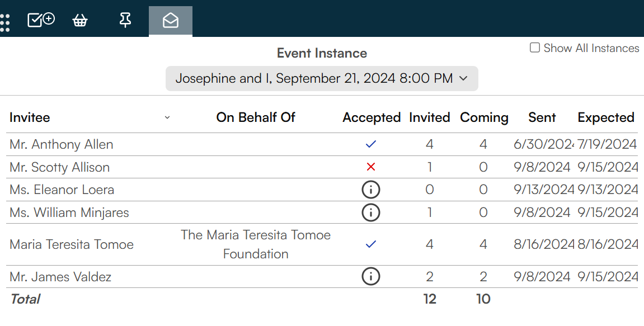
Task: Sort by the Invited column header
Action: (430, 117)
